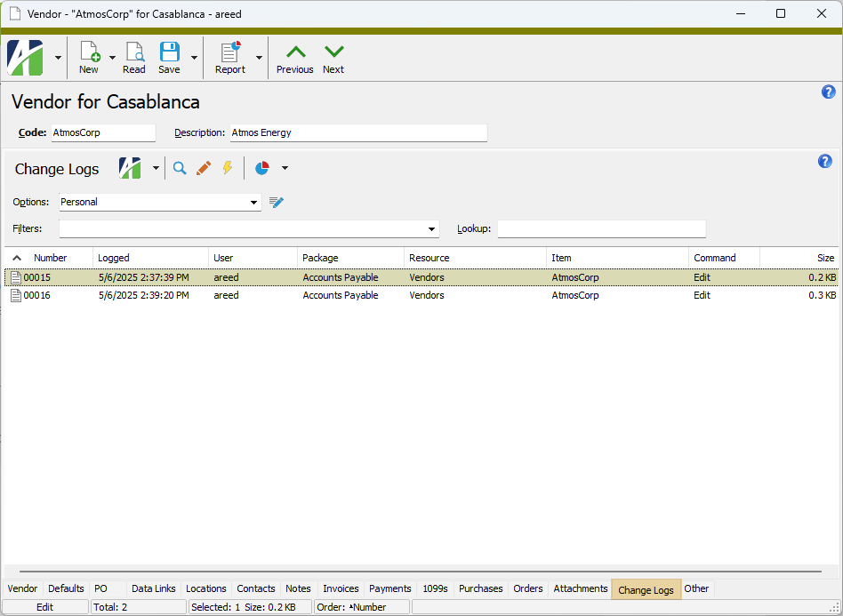Viewport: 843px width, 616px height.
Task: Click the Change Logs application logo icon
Action: [x=130, y=168]
